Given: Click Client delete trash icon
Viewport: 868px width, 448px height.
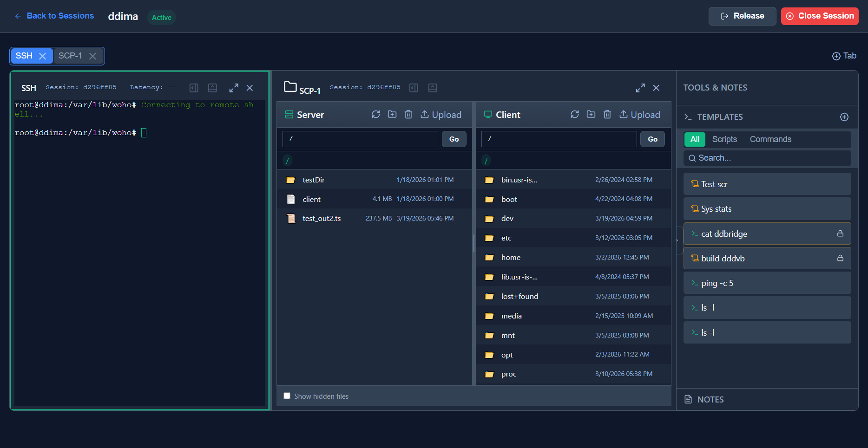Looking at the screenshot, I should click(x=607, y=114).
